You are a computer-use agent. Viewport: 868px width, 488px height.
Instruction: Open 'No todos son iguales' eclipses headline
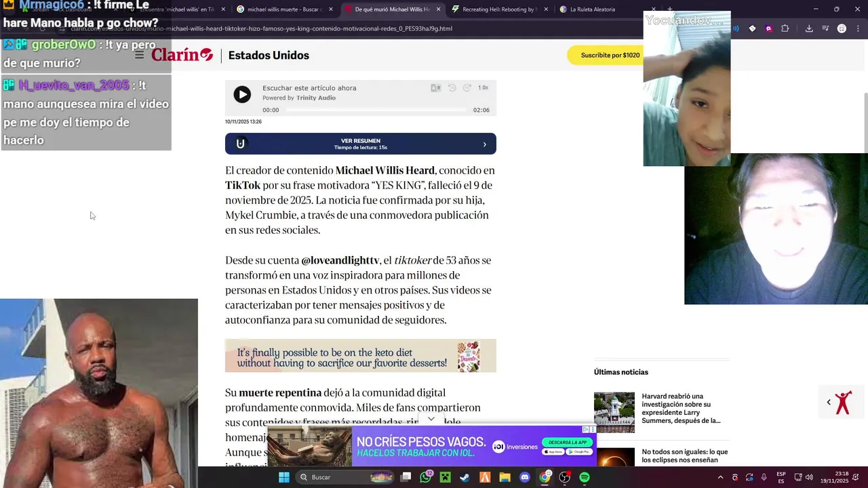click(x=684, y=455)
